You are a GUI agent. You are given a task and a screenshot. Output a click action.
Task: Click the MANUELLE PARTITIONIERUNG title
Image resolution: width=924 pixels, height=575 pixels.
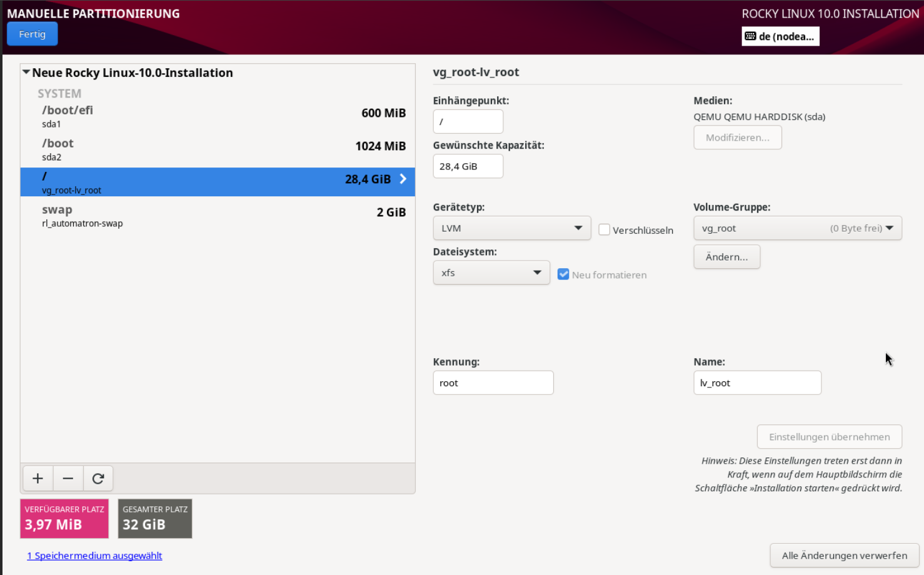click(x=94, y=14)
